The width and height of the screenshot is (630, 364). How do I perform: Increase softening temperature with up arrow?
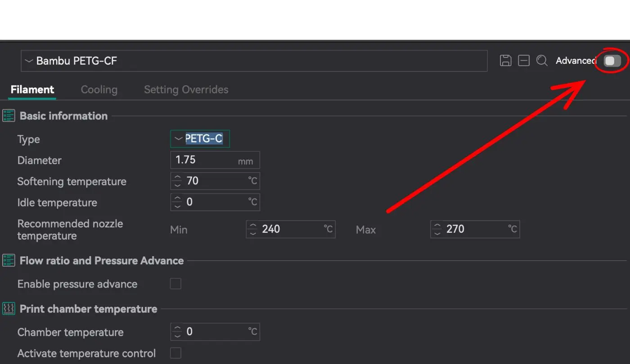point(178,178)
